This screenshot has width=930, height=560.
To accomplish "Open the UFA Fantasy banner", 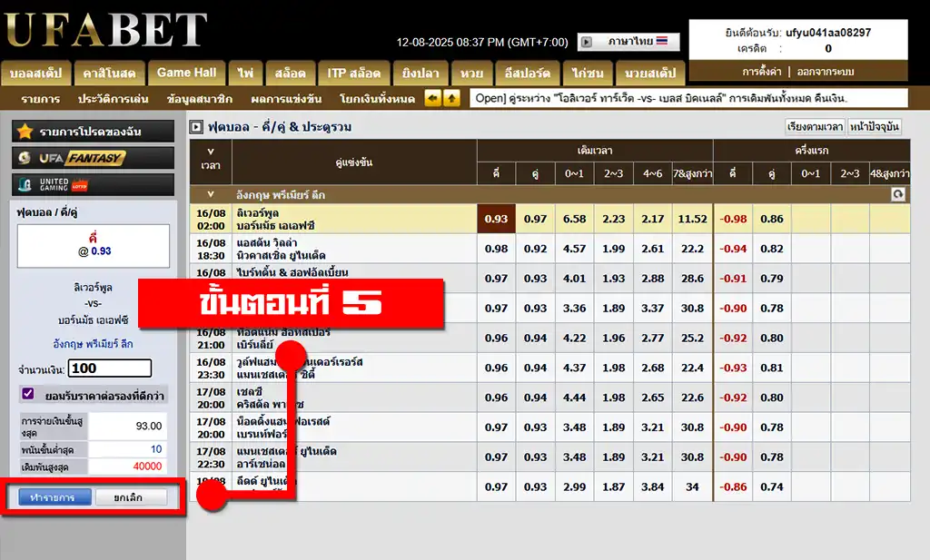I will (94, 158).
